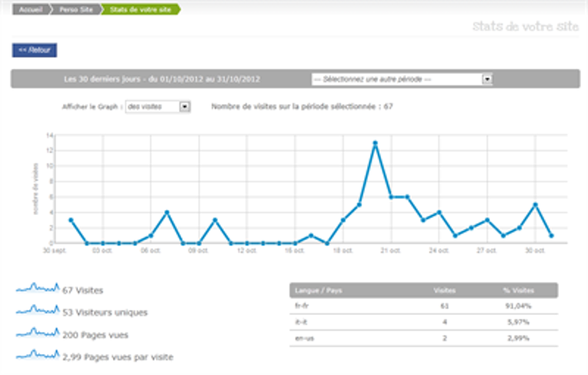
Task: Click the last data point on the chart
Action: point(551,235)
